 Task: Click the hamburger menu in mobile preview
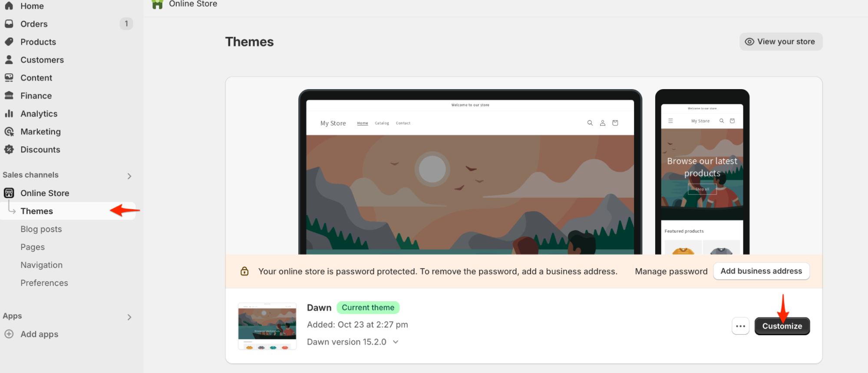coord(670,121)
